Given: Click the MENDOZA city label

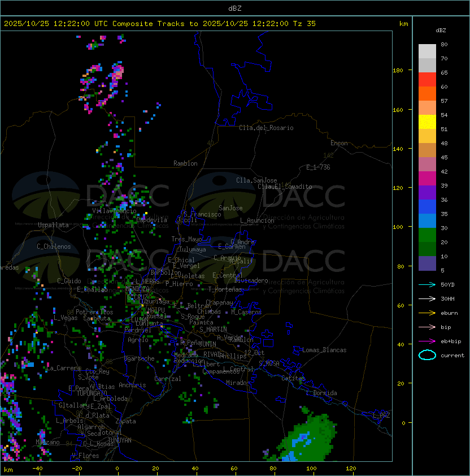Looking at the screenshot, I should pyautogui.click(x=137, y=289).
